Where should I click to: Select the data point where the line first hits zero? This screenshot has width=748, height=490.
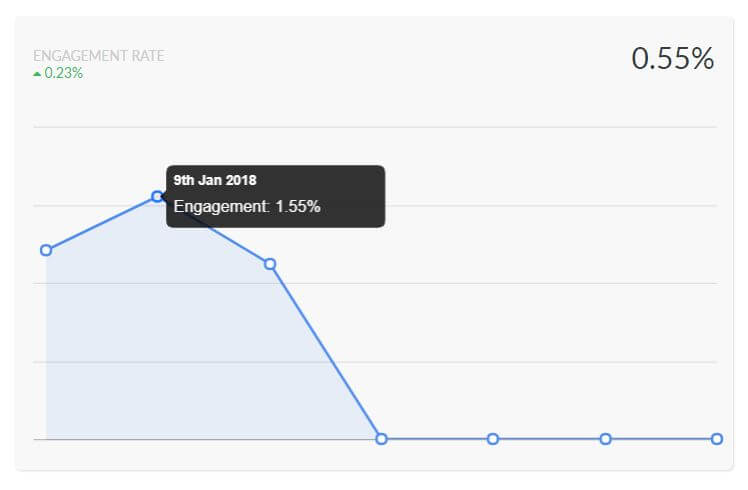381,439
